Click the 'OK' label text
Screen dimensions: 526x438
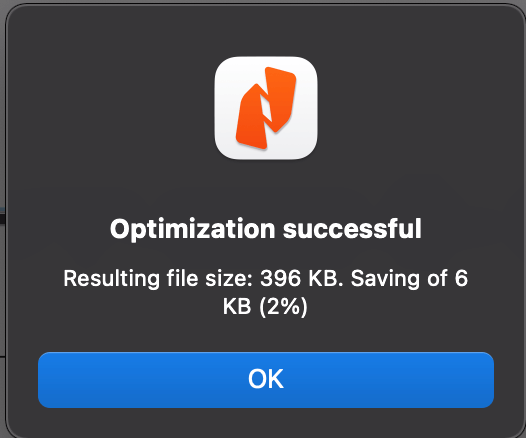[266, 379]
